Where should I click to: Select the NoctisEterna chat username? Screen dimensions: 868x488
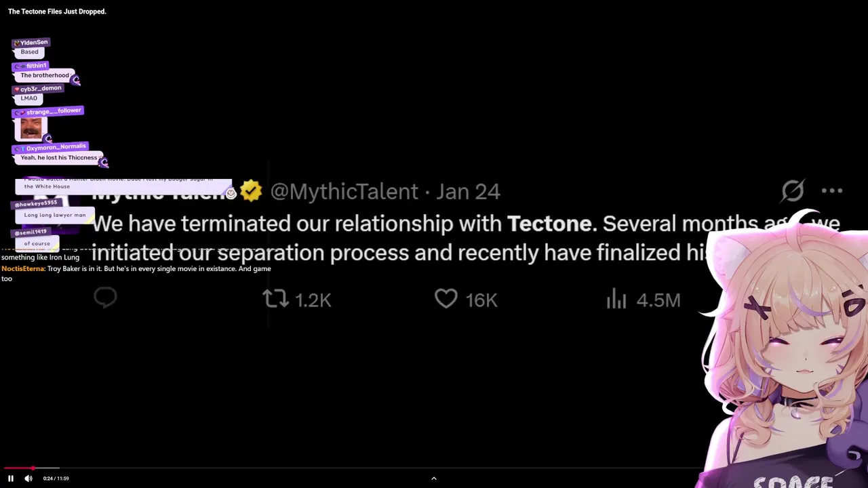[x=22, y=269]
